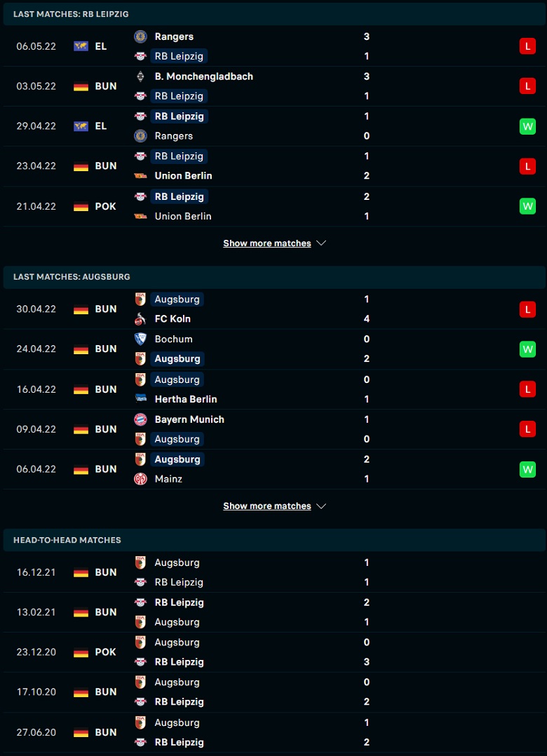The image size is (547, 756).
Task: Open the RB Leipzig team link on 03.05.22
Action: 179,96
